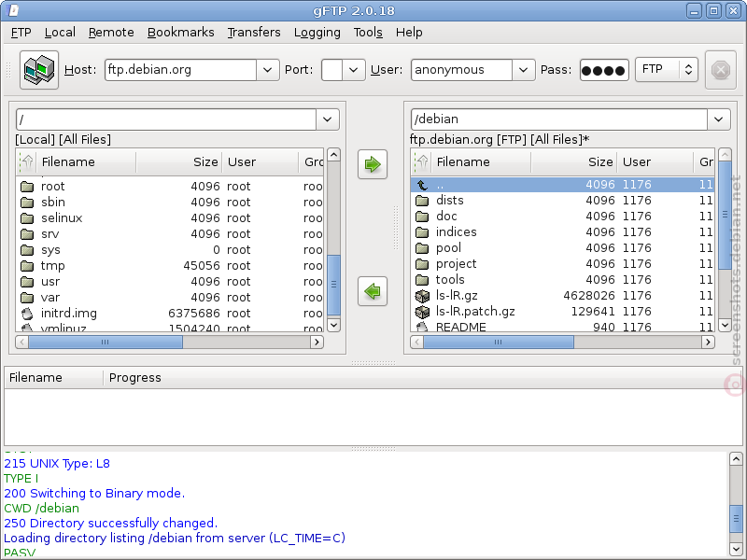The image size is (747, 560).
Task: Open the Remote menu
Action: point(111,33)
